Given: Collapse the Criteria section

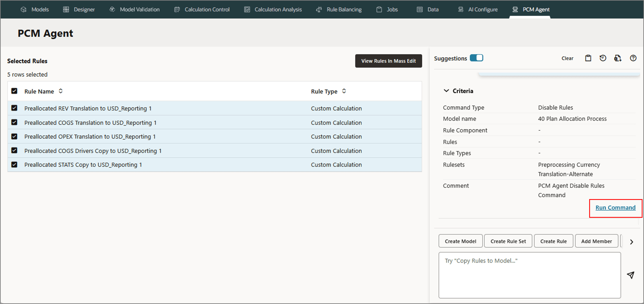Looking at the screenshot, I should (x=446, y=91).
